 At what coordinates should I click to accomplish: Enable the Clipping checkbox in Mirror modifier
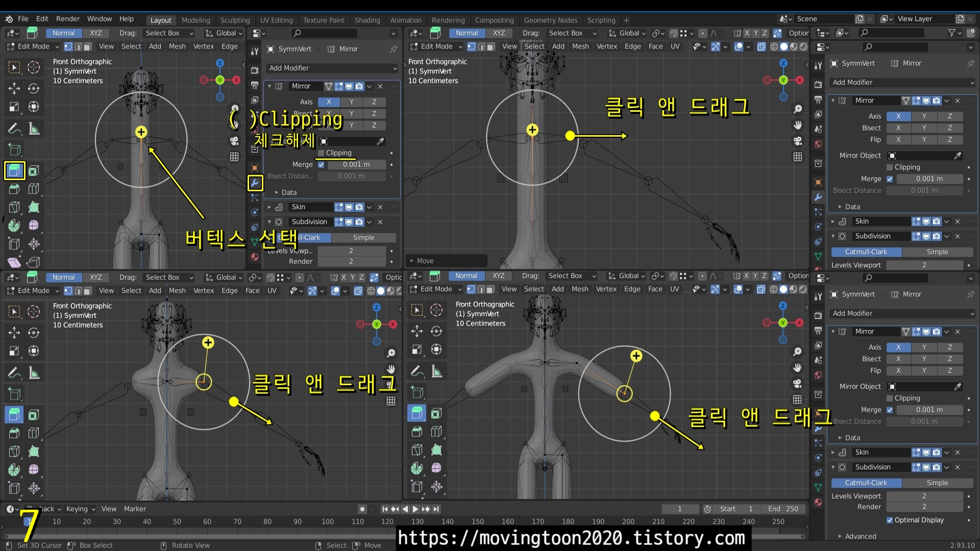(321, 153)
